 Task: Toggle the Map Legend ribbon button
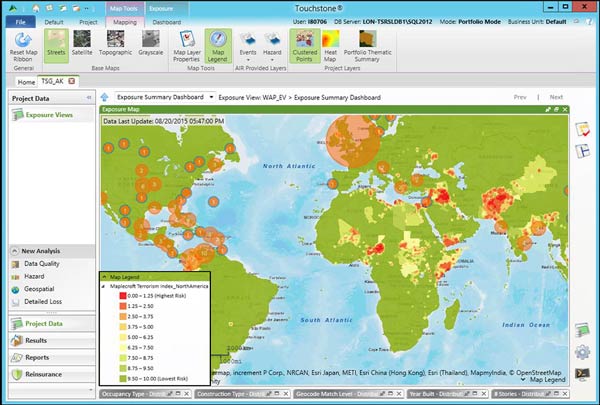click(x=218, y=46)
